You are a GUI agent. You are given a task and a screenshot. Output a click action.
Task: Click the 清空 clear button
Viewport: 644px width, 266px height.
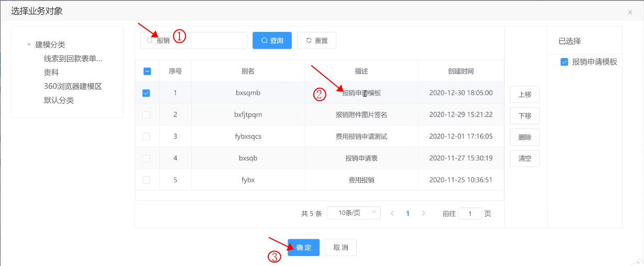(x=525, y=158)
